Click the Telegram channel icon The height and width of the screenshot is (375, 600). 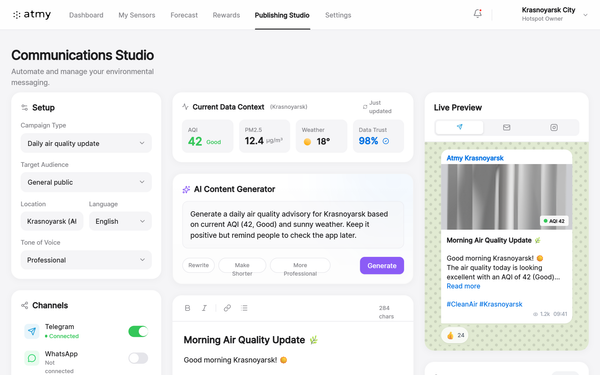(x=32, y=331)
